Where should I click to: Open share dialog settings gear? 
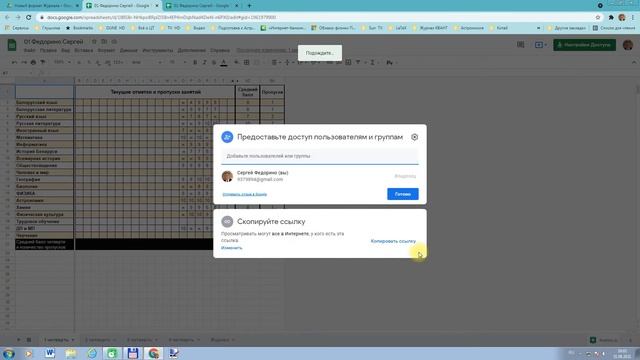click(414, 137)
